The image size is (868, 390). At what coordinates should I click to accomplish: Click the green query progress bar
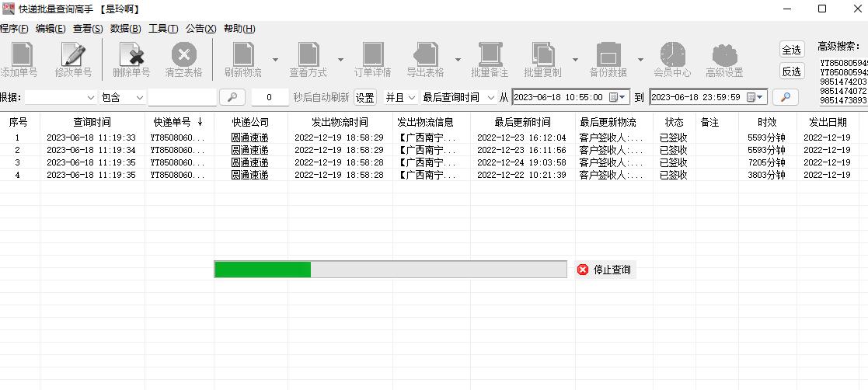coord(390,270)
